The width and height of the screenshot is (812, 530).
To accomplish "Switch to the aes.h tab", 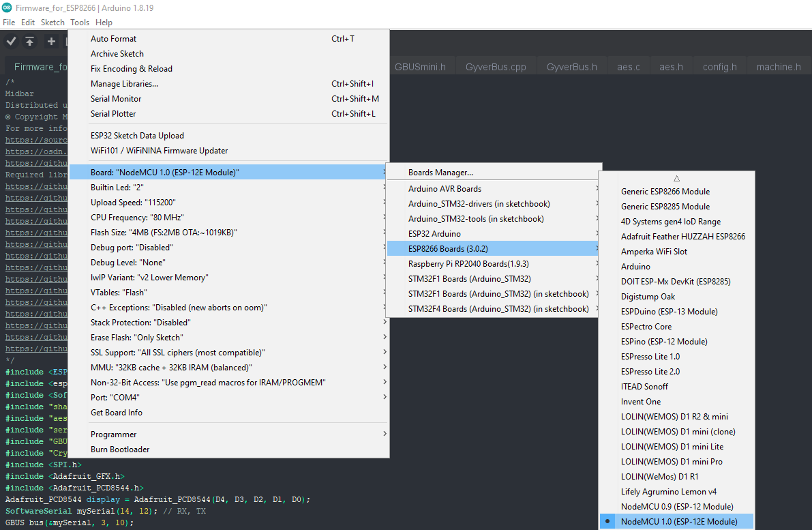I will pos(671,67).
